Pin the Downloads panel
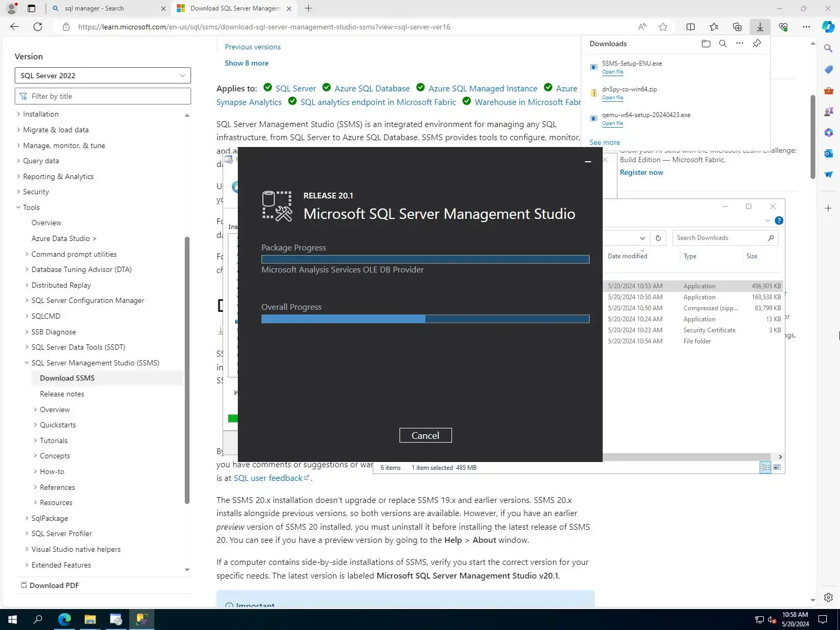Image resolution: width=840 pixels, height=630 pixels. click(x=757, y=44)
